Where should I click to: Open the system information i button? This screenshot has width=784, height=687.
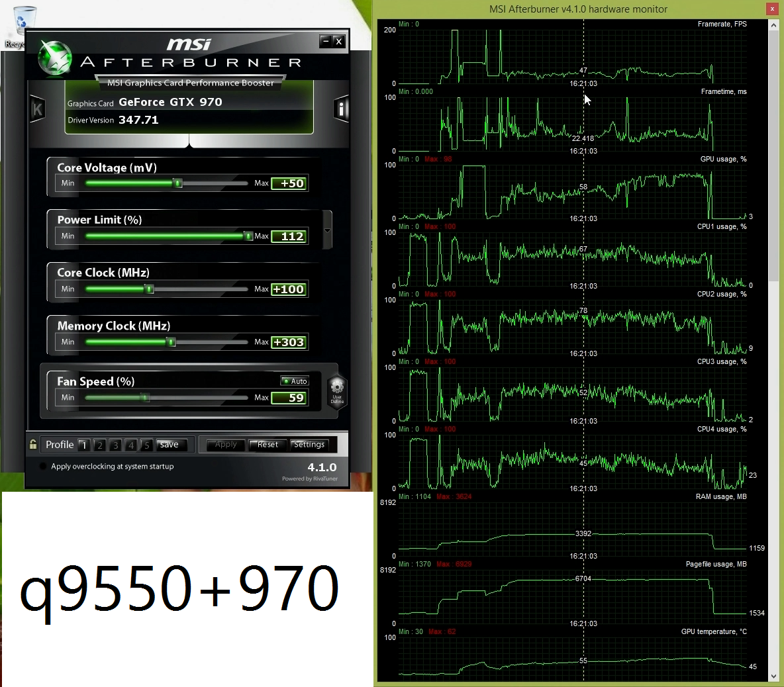[341, 109]
